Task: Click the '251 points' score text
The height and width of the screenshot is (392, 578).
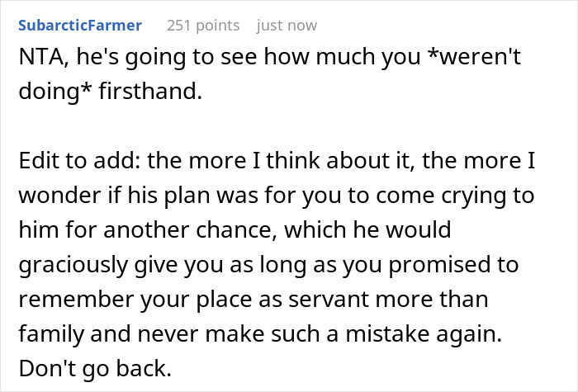Action: [x=203, y=26]
